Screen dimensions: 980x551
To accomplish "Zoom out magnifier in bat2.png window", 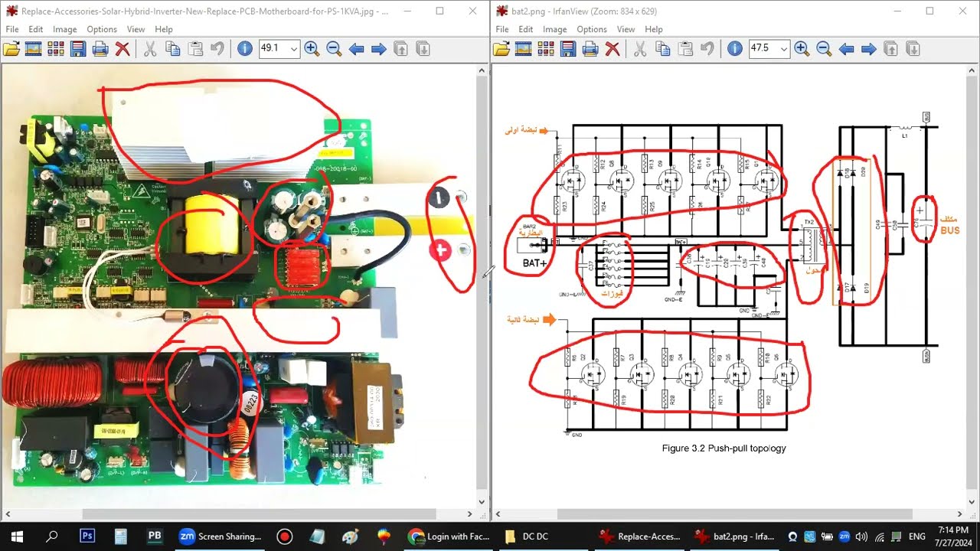I will (x=824, y=49).
